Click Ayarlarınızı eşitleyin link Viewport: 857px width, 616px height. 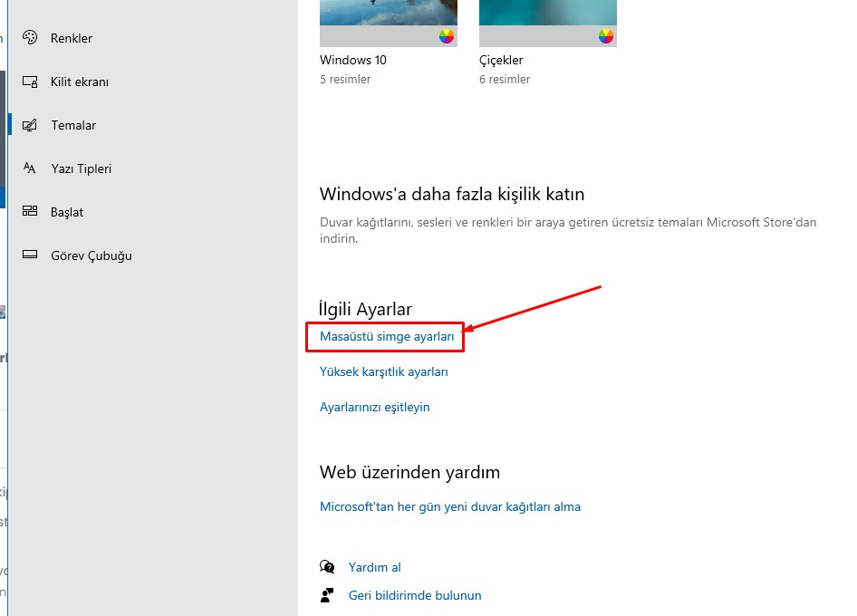tap(374, 408)
